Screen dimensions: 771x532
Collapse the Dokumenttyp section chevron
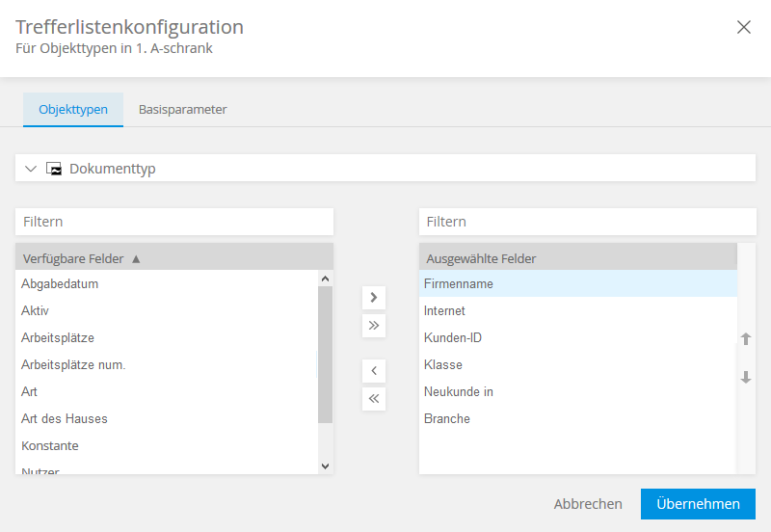(31, 169)
